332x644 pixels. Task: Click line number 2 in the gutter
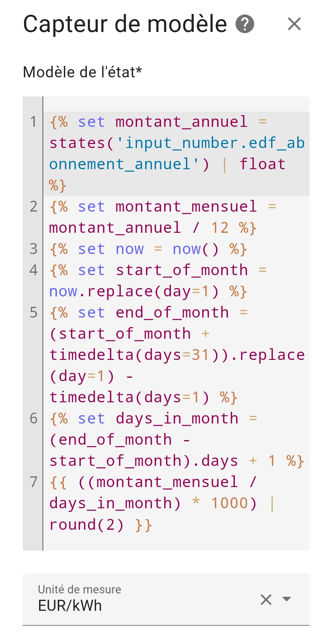(x=34, y=206)
